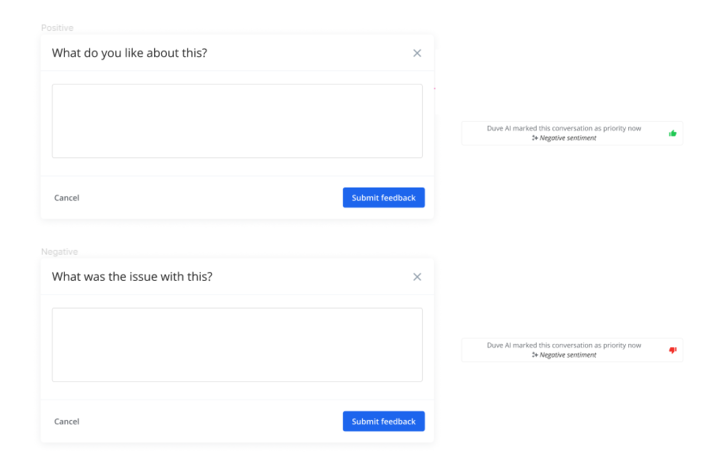Close the "What was the issue with this?" dialog

point(417,277)
